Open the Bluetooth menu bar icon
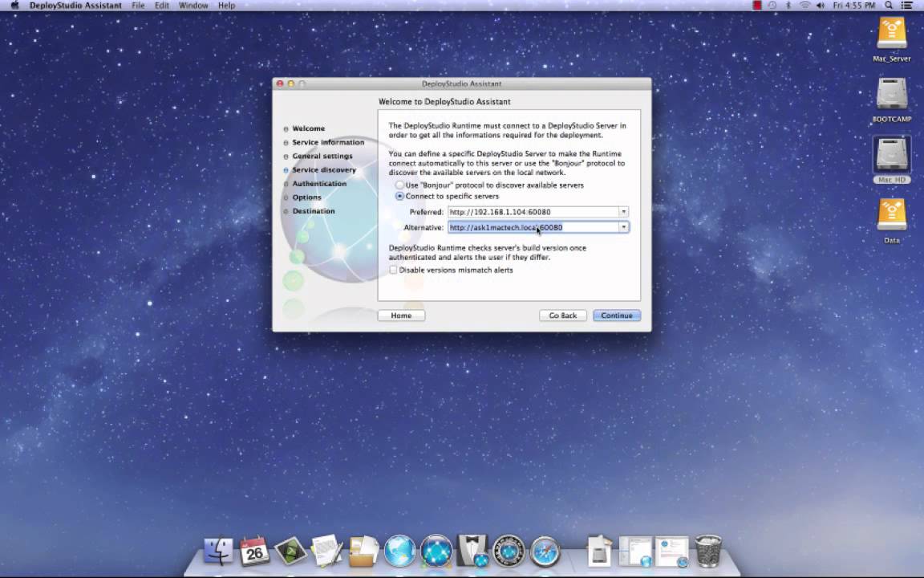The height and width of the screenshot is (578, 924). point(788,6)
